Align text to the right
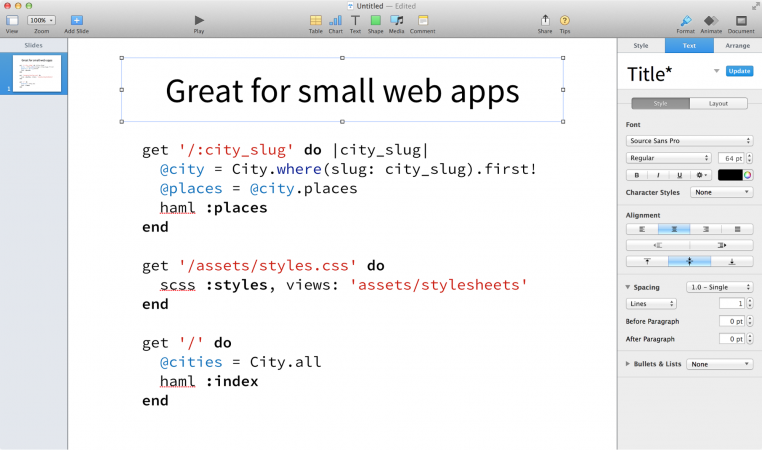Viewport: 762px width, 450px height. pos(705,229)
